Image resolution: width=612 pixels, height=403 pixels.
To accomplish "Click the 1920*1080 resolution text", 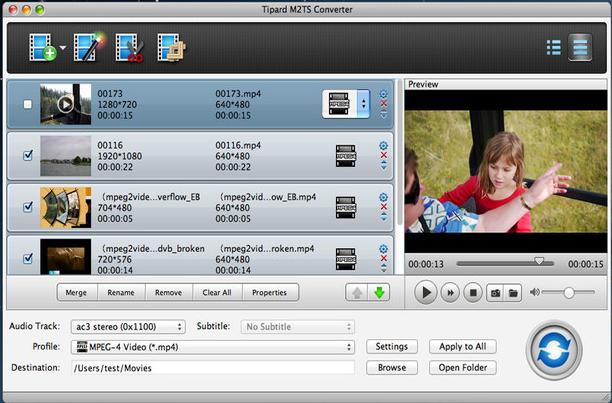I will pyautogui.click(x=120, y=156).
